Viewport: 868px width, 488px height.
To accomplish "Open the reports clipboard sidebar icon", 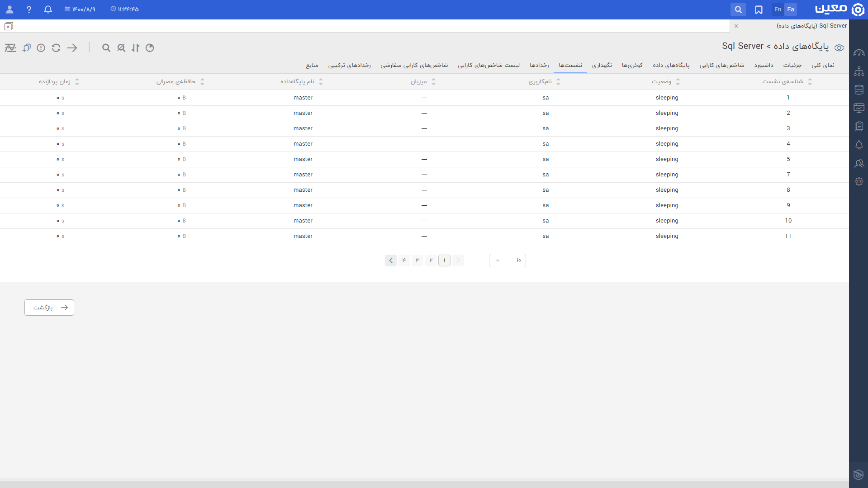I will [x=859, y=126].
